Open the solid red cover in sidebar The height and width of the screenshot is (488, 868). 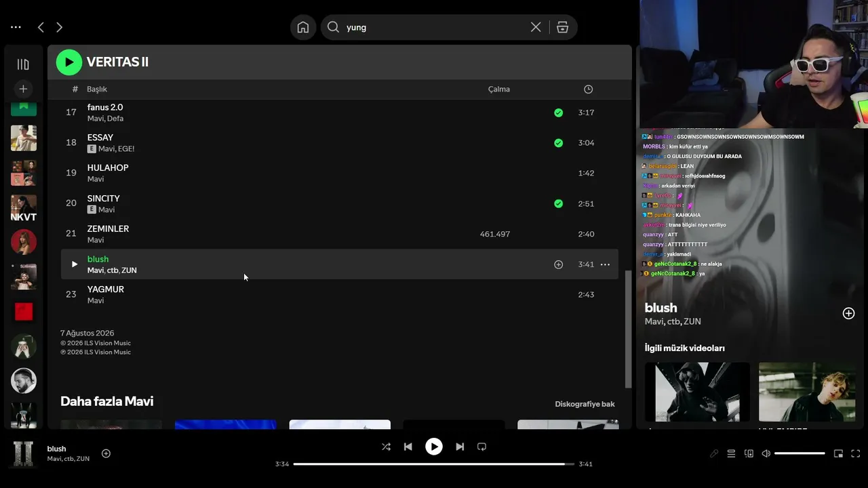pyautogui.click(x=24, y=311)
